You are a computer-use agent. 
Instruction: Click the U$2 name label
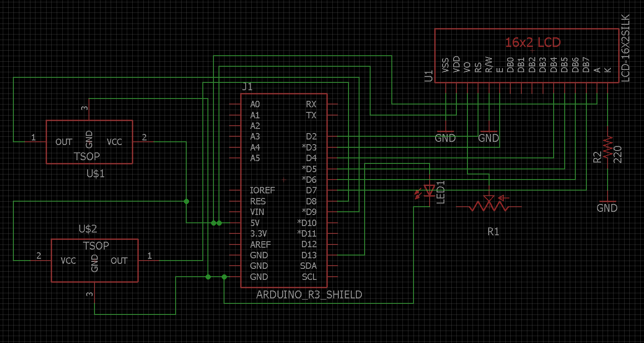(88, 229)
